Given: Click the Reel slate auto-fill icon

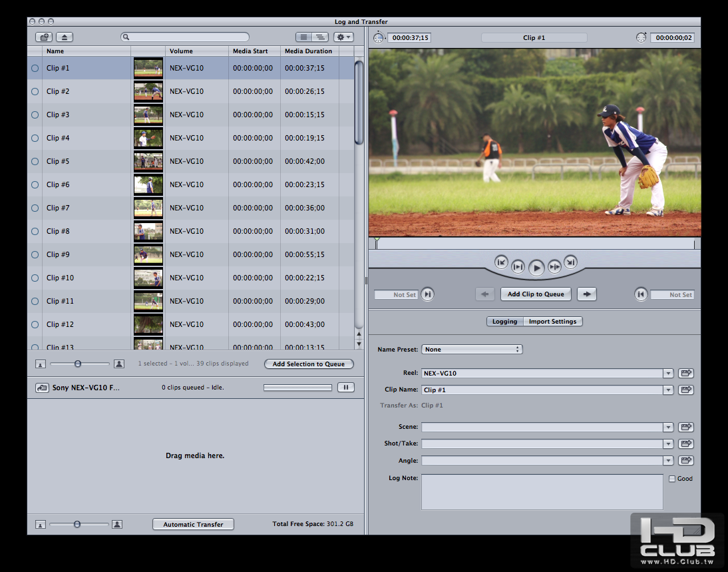Looking at the screenshot, I should click(x=686, y=373).
